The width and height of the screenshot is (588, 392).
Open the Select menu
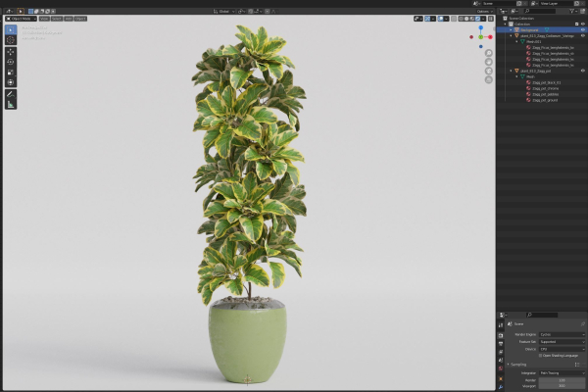point(57,19)
